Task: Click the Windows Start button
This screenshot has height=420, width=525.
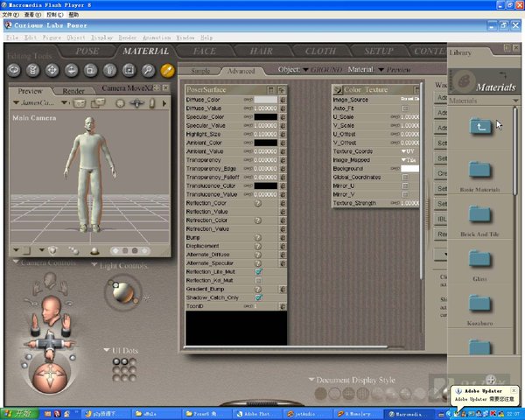Action: click(x=17, y=411)
